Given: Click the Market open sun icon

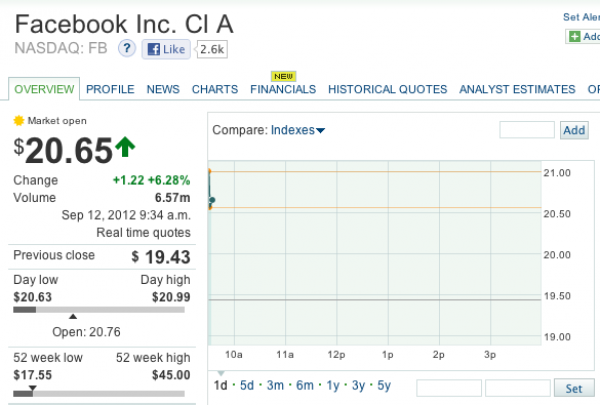Looking at the screenshot, I should [18, 120].
